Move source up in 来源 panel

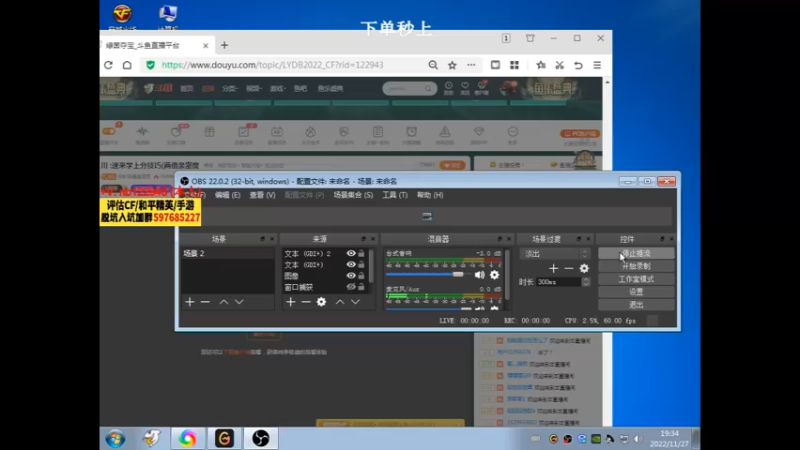tap(340, 302)
